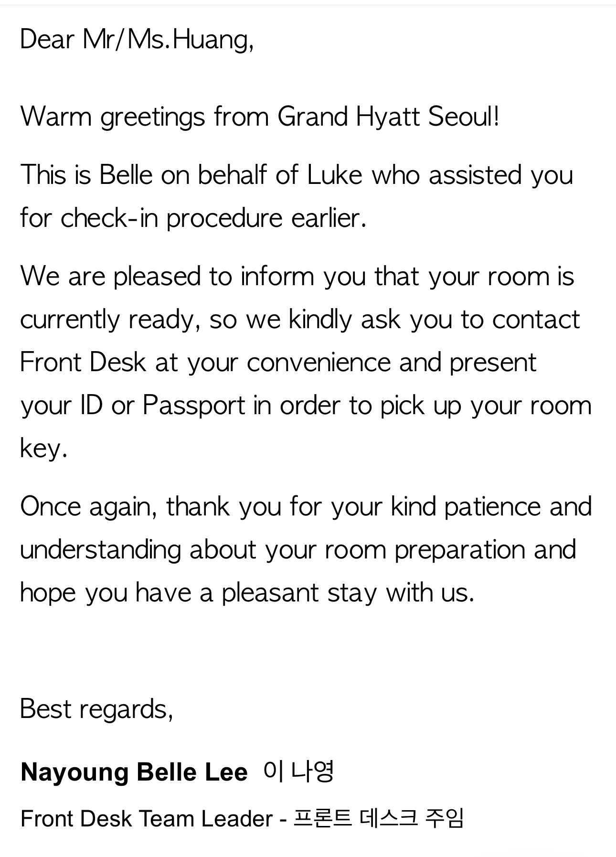Click the closing 'Best regards,'
The height and width of the screenshot is (857, 616).
pos(97,709)
